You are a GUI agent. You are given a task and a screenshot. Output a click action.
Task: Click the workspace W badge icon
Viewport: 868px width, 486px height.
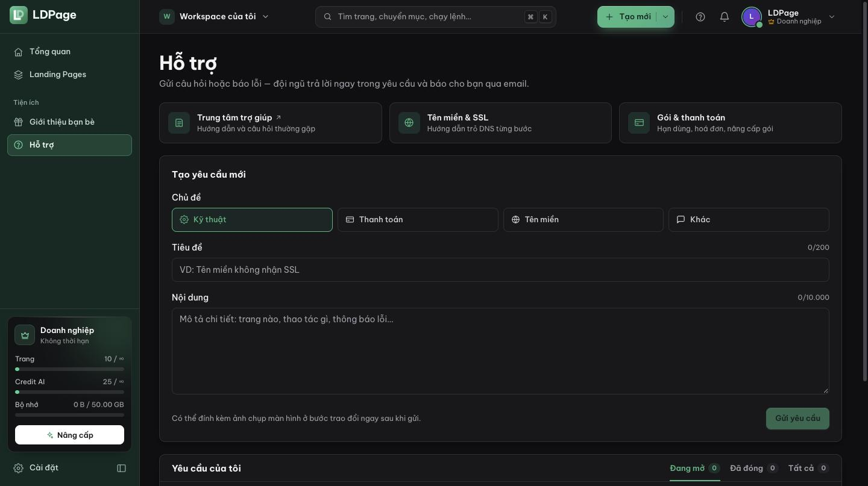167,17
